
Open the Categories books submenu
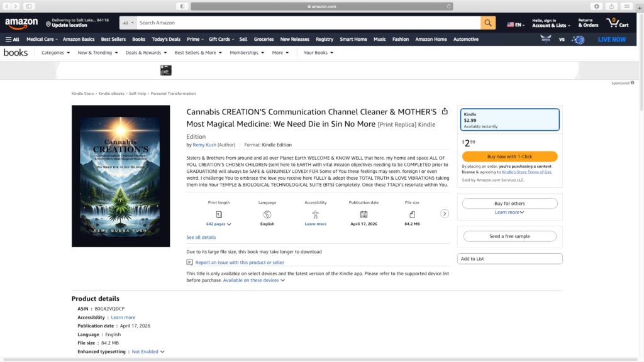tap(55, 53)
